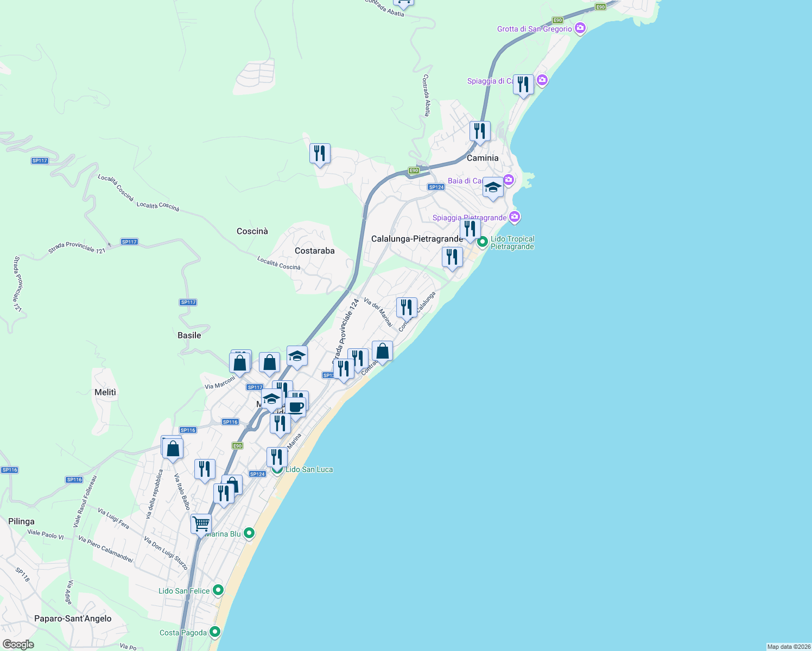Viewport: 812px width, 651px height.
Task: Open the camera icon near Grotta di San Gregorio
Action: [580, 28]
